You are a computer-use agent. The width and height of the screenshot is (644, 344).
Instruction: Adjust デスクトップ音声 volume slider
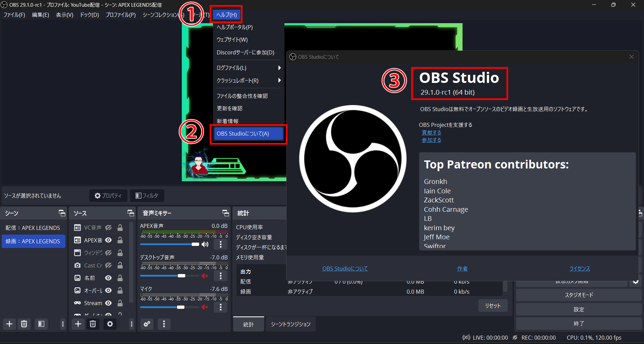170,276
